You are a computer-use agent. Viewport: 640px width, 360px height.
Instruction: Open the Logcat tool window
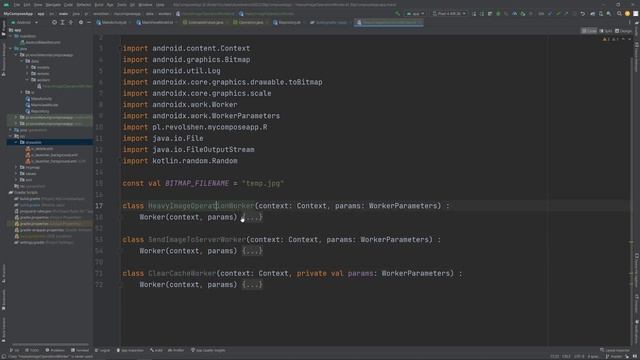pos(102,350)
